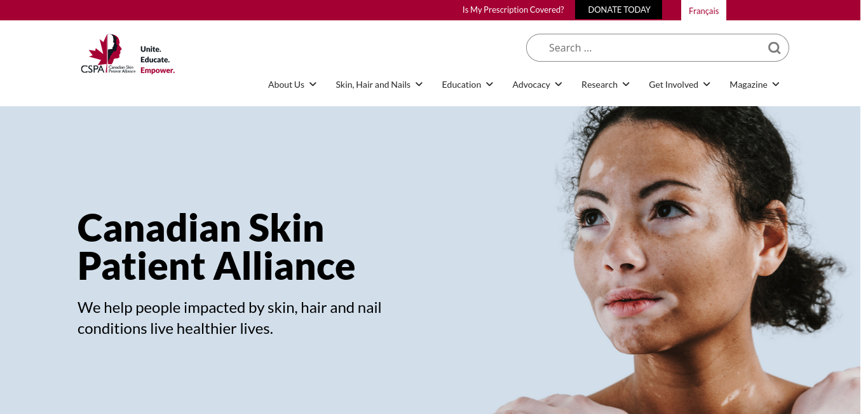868x414 pixels.
Task: Click the search magnifier icon
Action: tap(774, 48)
